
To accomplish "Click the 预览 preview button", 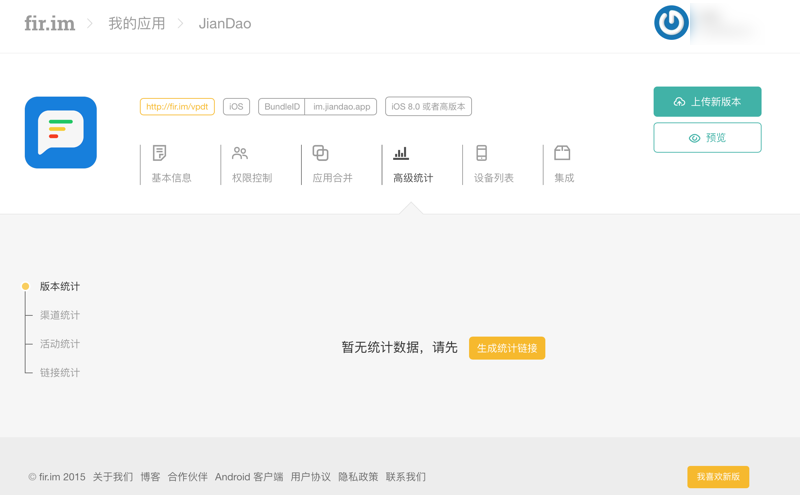I will tap(707, 137).
